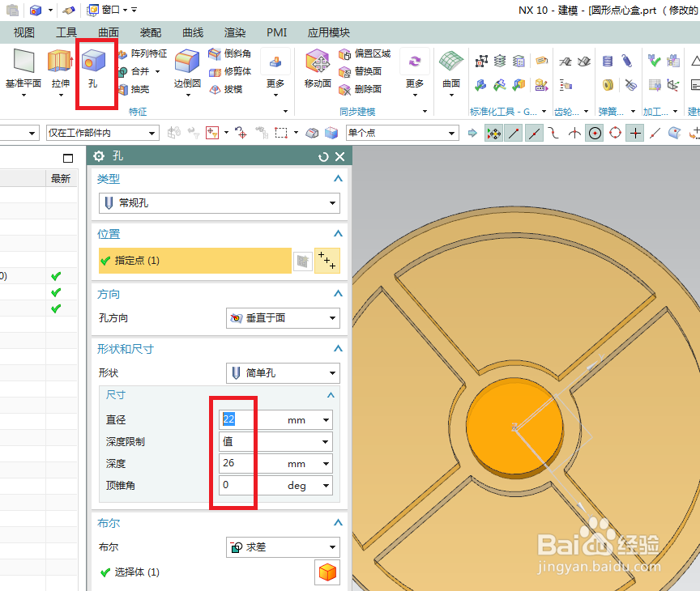The image size is (700, 591).
Task: Open More (更多) in Synchronous Modeling group
Action: [x=414, y=74]
